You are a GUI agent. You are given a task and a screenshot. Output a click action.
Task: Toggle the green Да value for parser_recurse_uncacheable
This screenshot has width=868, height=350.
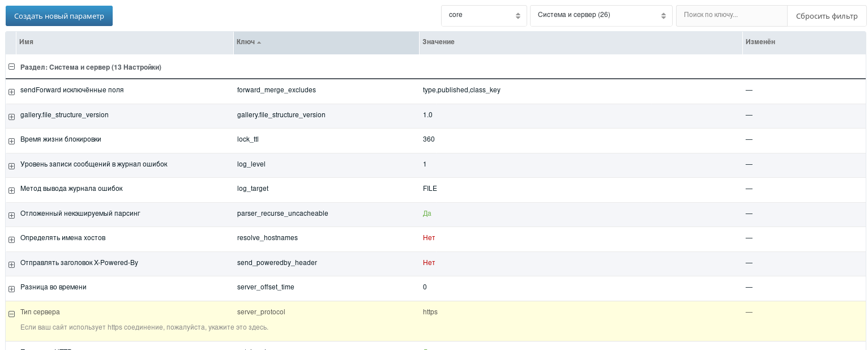pos(427,214)
